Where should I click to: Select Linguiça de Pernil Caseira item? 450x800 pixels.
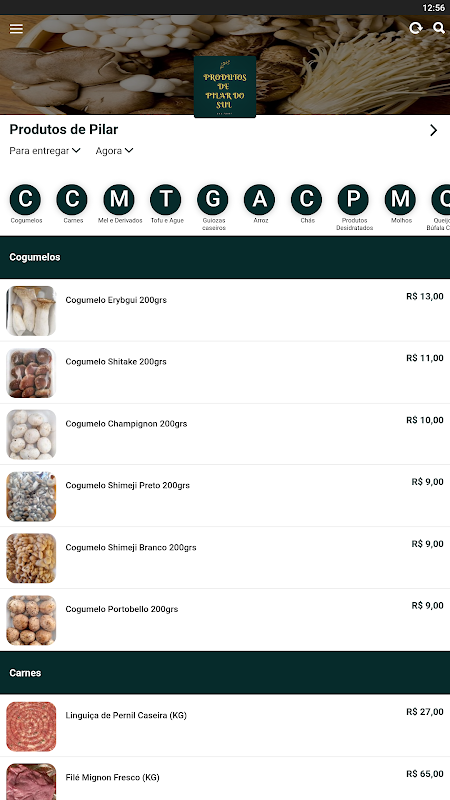coord(225,726)
